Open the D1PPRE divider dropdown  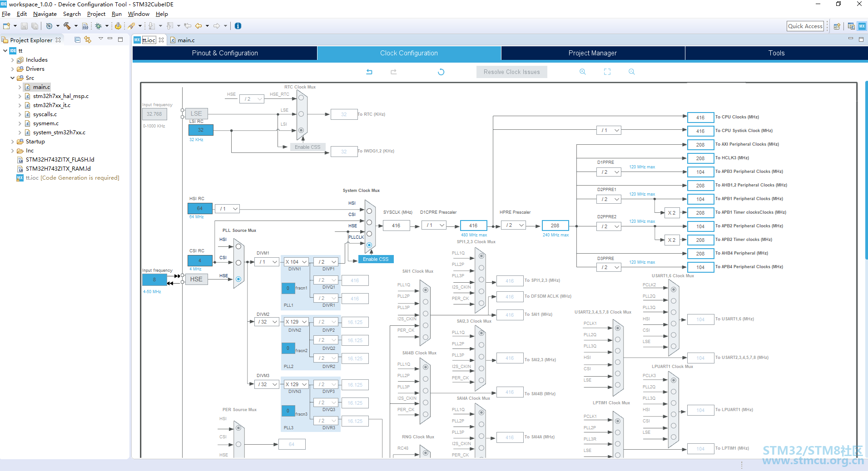609,172
